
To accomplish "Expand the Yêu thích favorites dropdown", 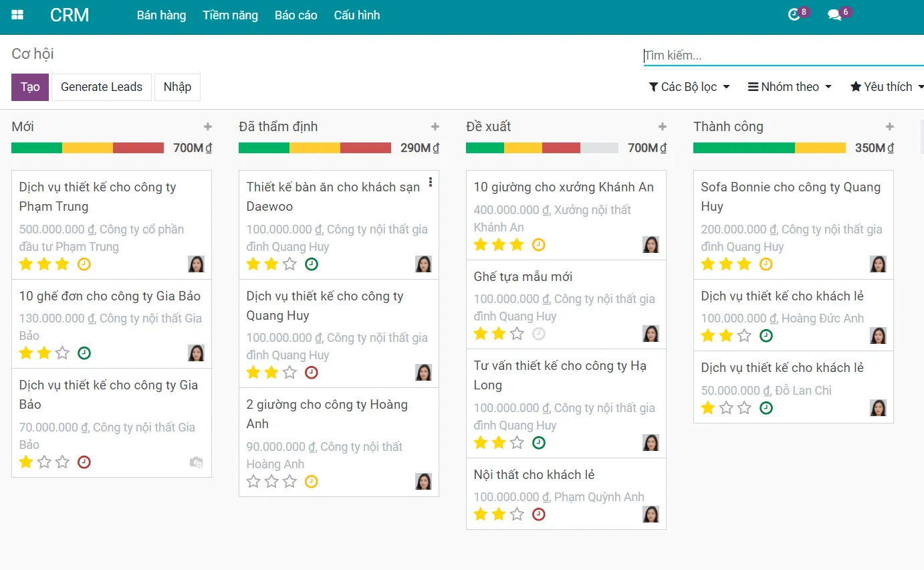I will pos(887,87).
